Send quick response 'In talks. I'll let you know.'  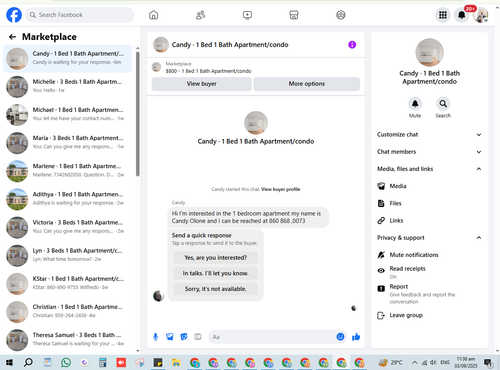[216, 273]
